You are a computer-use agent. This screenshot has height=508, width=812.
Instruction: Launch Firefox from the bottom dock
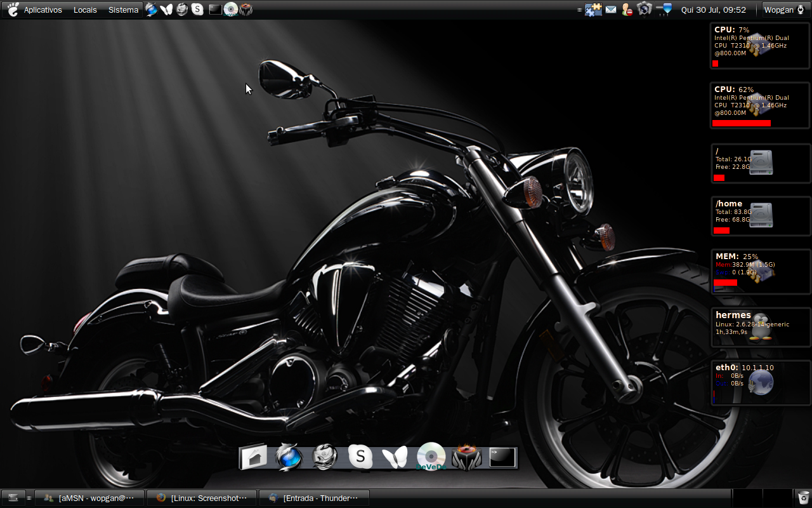(289, 457)
